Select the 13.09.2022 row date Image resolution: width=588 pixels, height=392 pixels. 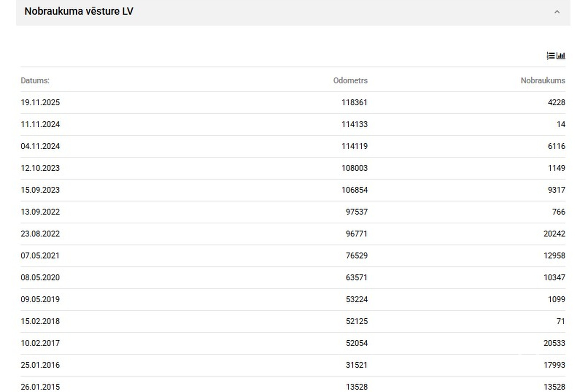(40, 212)
